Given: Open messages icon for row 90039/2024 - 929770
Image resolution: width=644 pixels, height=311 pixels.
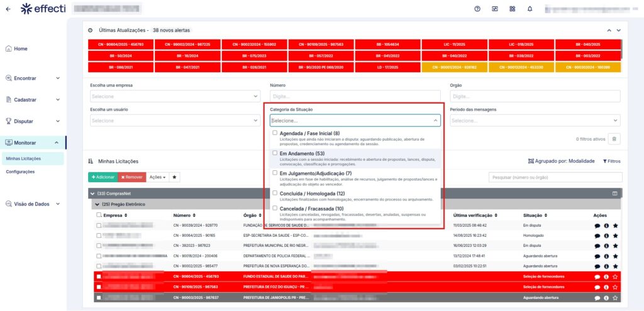Looking at the screenshot, I should pos(597,226).
